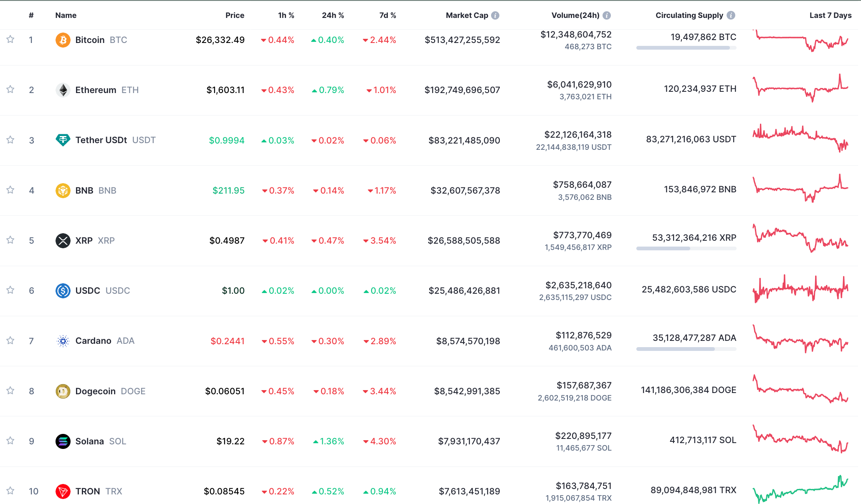The height and width of the screenshot is (504, 861).
Task: Open TRON's last 7 days sparkline chart
Action: (x=800, y=490)
